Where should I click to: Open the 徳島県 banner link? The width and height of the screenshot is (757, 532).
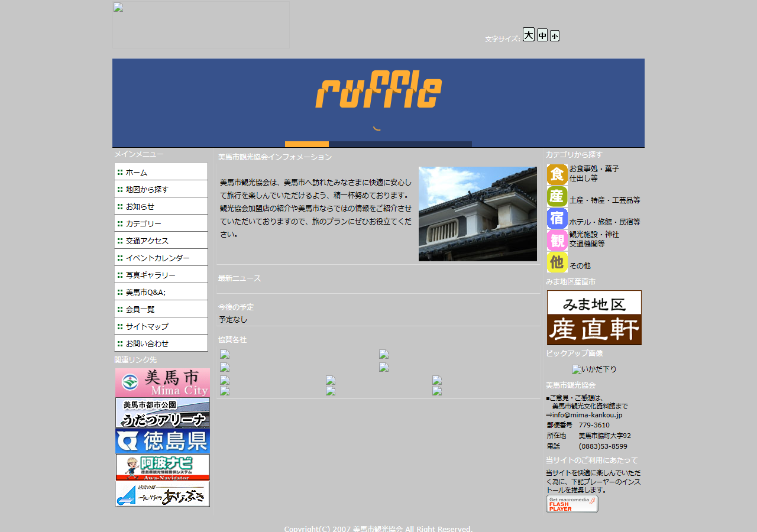point(163,441)
